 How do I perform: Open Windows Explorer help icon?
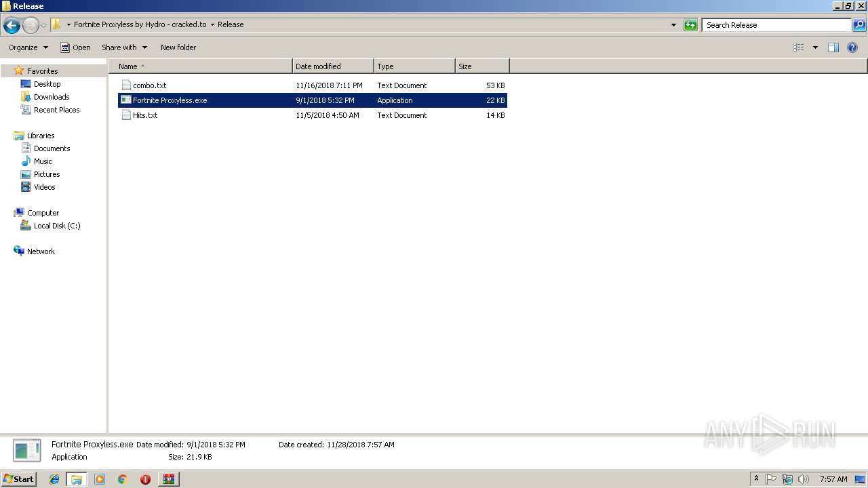pyautogui.click(x=853, y=47)
